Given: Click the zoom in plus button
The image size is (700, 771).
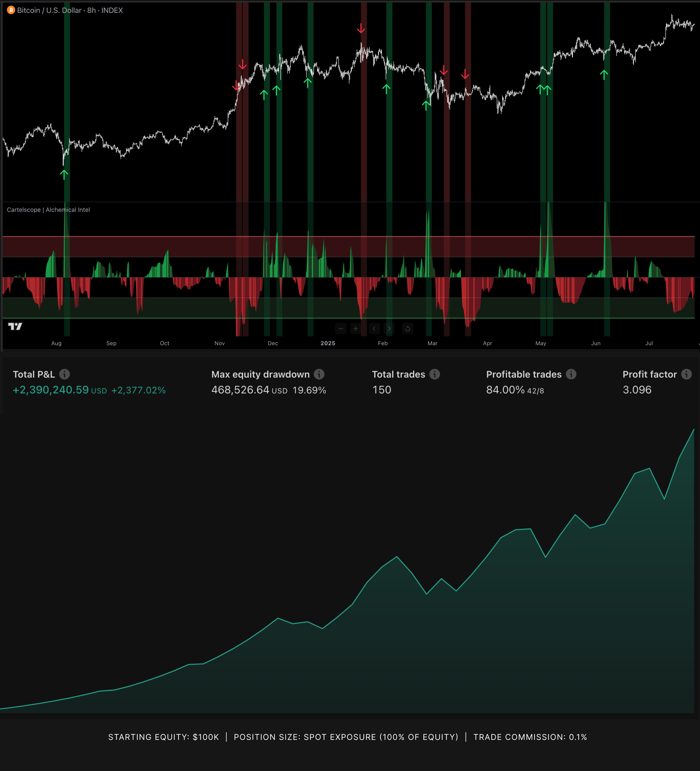Looking at the screenshot, I should pos(355,328).
